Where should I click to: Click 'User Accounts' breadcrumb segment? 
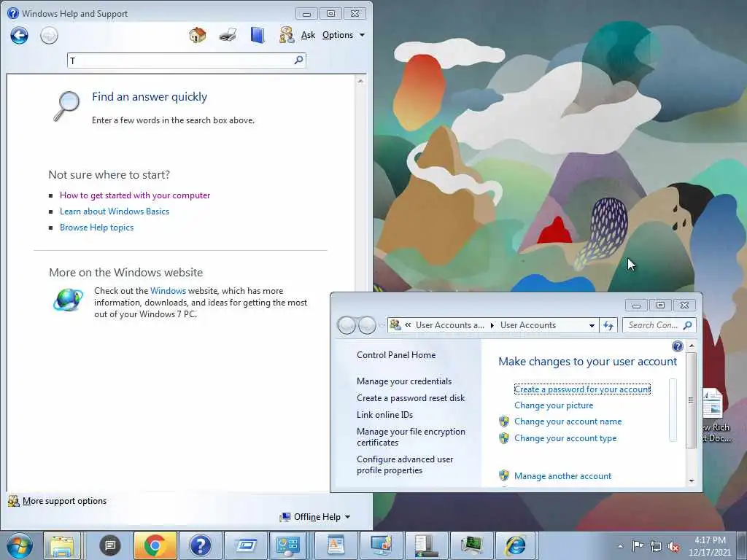coord(528,325)
